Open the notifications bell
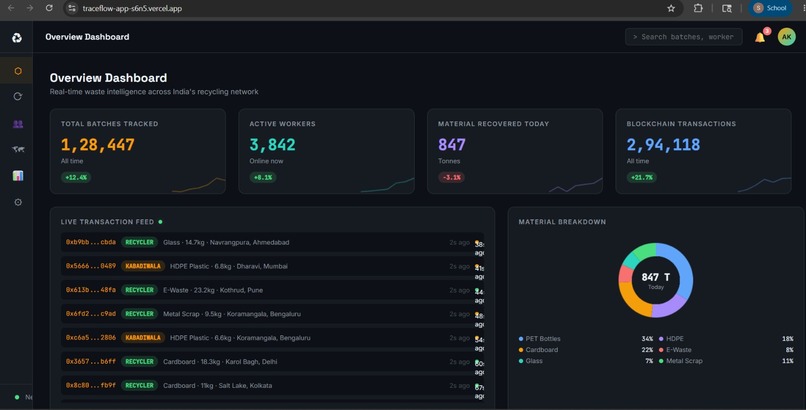 pos(760,37)
